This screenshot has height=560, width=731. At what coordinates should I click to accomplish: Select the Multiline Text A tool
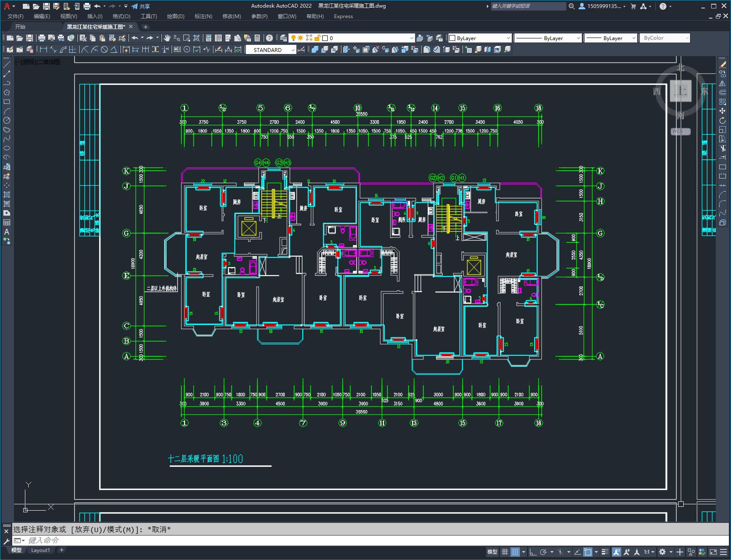click(7, 232)
